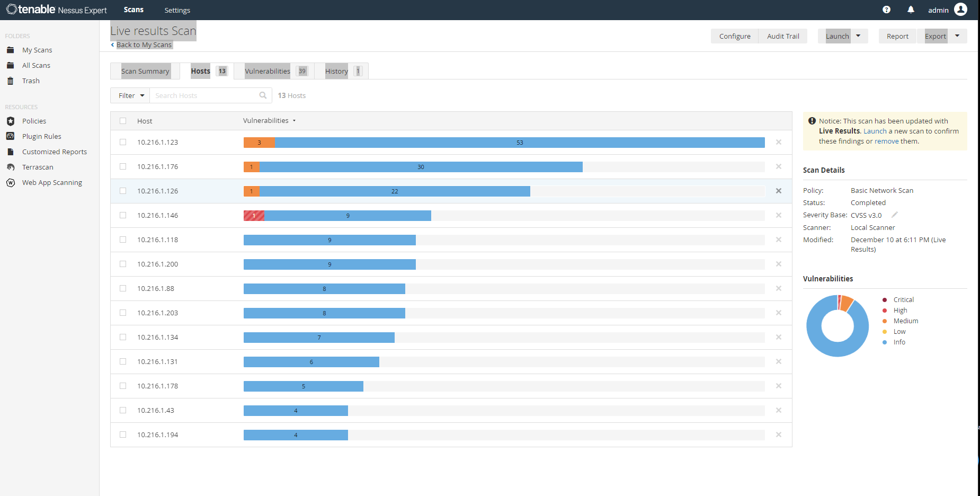Click the Trash bin icon
Screen dimensions: 980x496
point(10,81)
